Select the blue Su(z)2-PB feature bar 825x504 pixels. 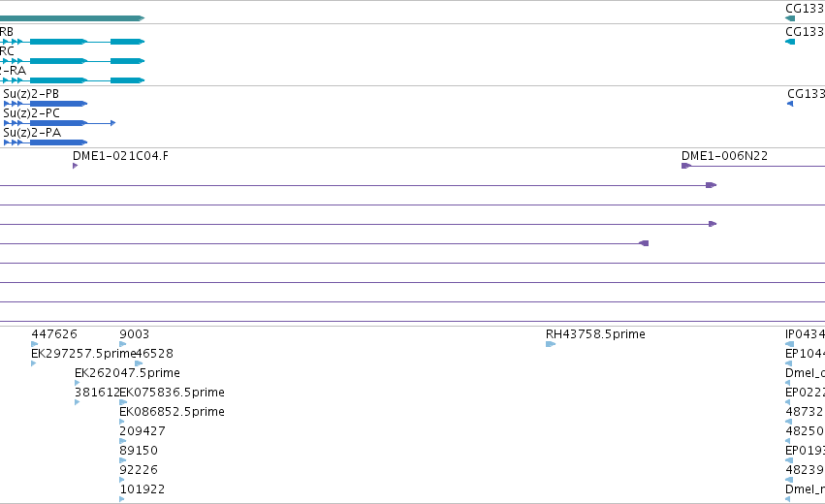point(46,104)
